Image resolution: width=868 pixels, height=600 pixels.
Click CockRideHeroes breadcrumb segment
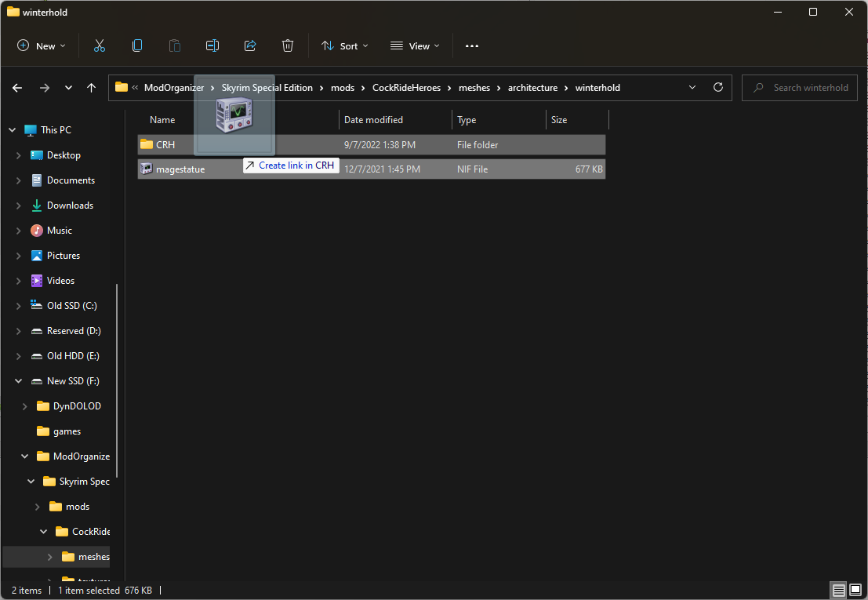click(x=406, y=88)
